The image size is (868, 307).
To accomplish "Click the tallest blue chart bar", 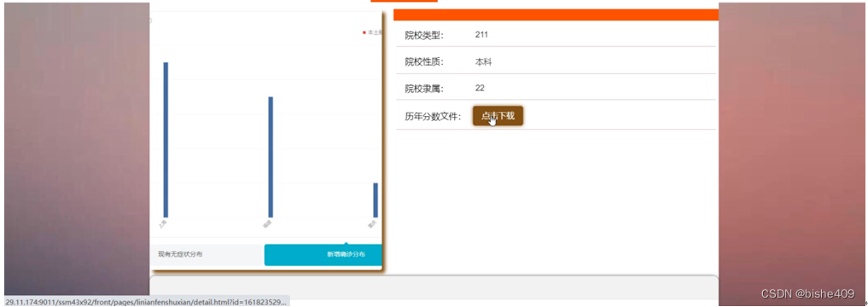I will pyautogui.click(x=166, y=140).
